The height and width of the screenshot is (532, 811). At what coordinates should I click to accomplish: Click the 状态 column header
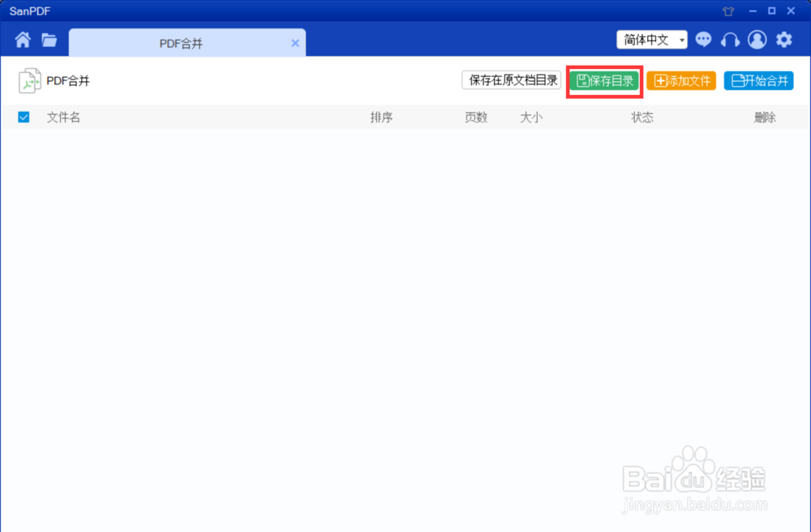(x=642, y=118)
